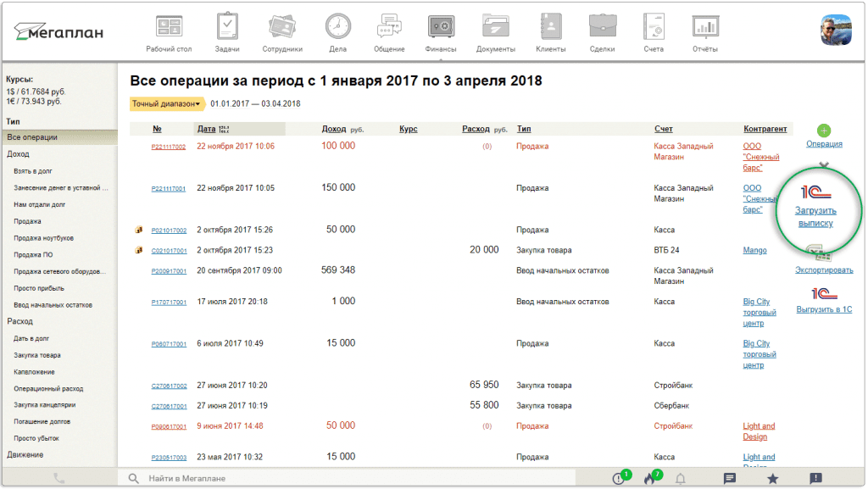Open the Сотрудники section icon
868x489 pixels.
(x=282, y=26)
